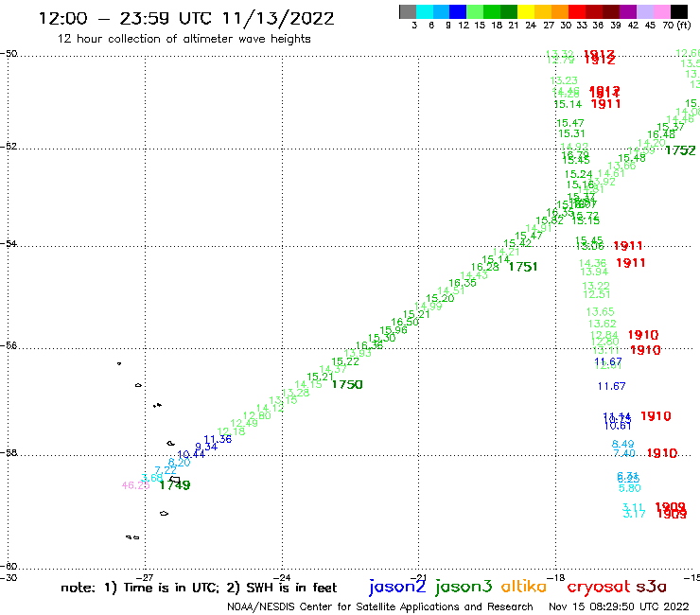Screen dimensions: 700x615
Task: Click the light green value 13.65
Action: [601, 311]
